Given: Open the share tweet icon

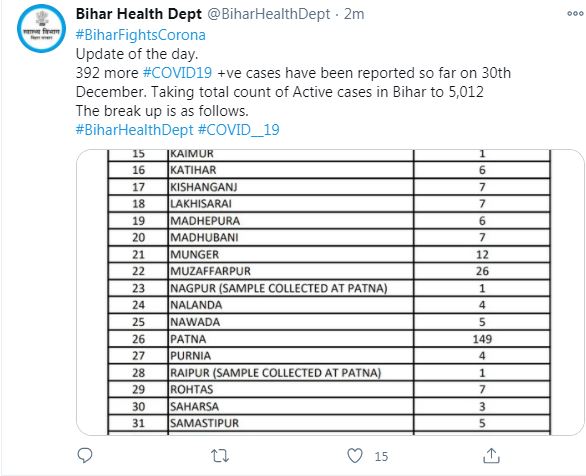Looking at the screenshot, I should pos(491,455).
